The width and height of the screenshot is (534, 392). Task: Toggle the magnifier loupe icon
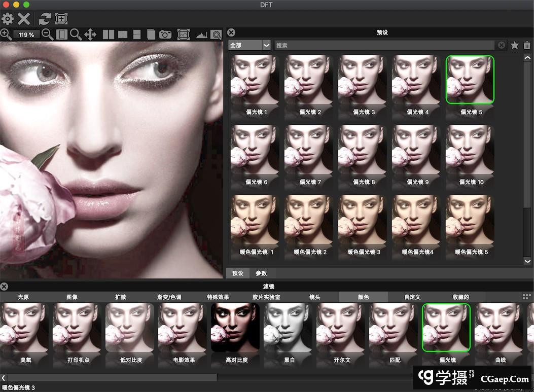217,34
